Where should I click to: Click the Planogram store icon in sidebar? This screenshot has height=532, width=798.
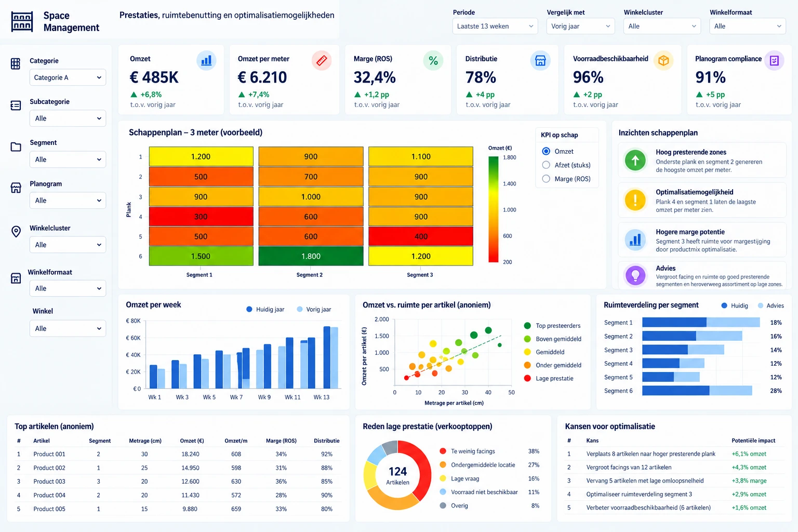pos(16,188)
